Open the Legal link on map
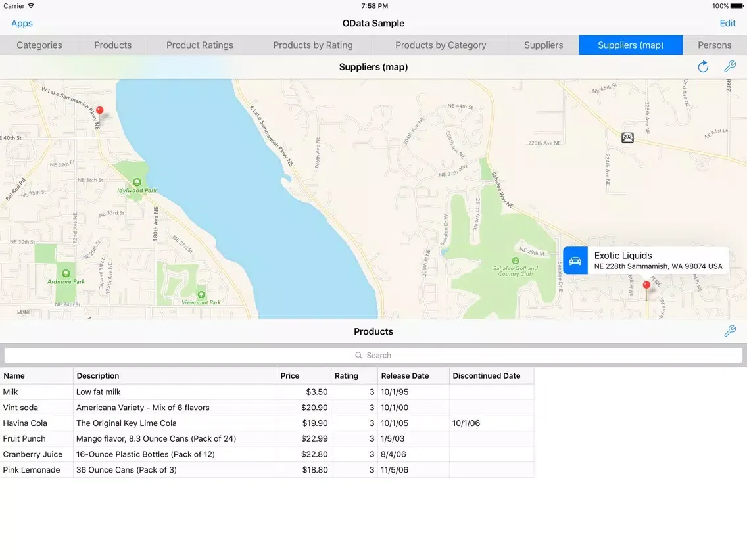The height and width of the screenshot is (560, 747). pos(24,312)
